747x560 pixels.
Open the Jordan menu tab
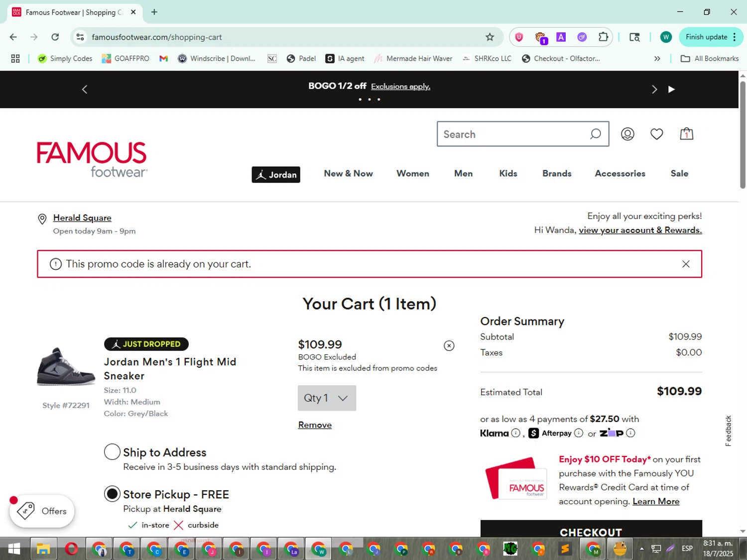point(276,175)
